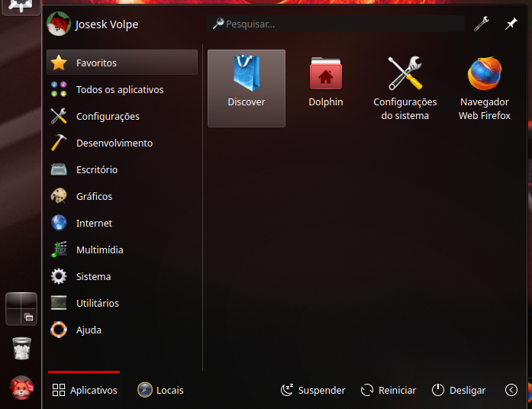Launch the Discover software center
The image size is (532, 409).
point(247,89)
